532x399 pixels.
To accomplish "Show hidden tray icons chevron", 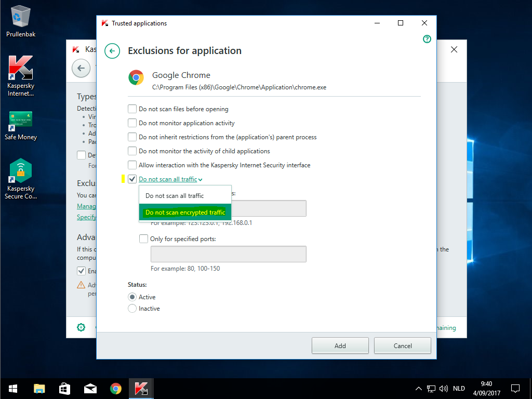I will pyautogui.click(x=419, y=389).
